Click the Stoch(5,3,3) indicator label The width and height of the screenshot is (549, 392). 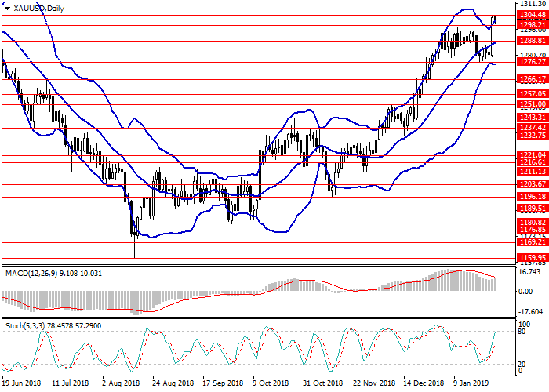[31, 324]
